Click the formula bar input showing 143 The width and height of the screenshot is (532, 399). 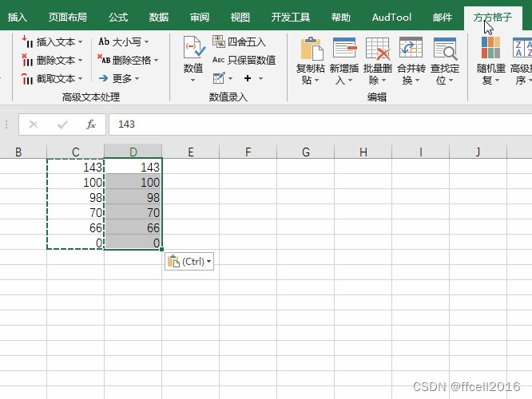320,124
